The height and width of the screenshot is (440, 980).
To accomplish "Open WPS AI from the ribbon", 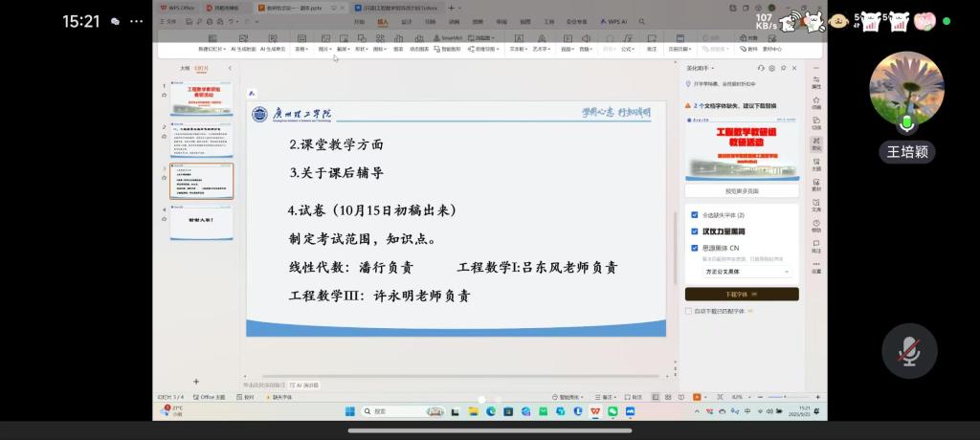I will pyautogui.click(x=613, y=20).
